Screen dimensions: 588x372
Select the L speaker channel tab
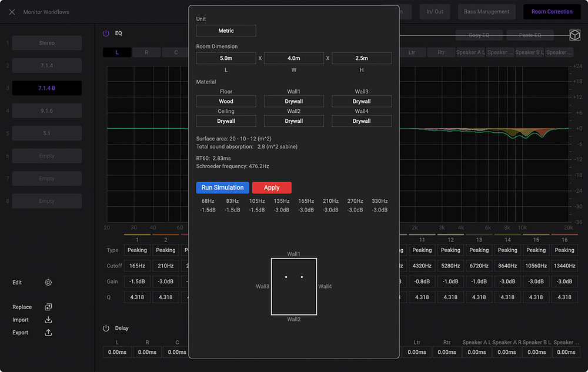[x=116, y=52]
